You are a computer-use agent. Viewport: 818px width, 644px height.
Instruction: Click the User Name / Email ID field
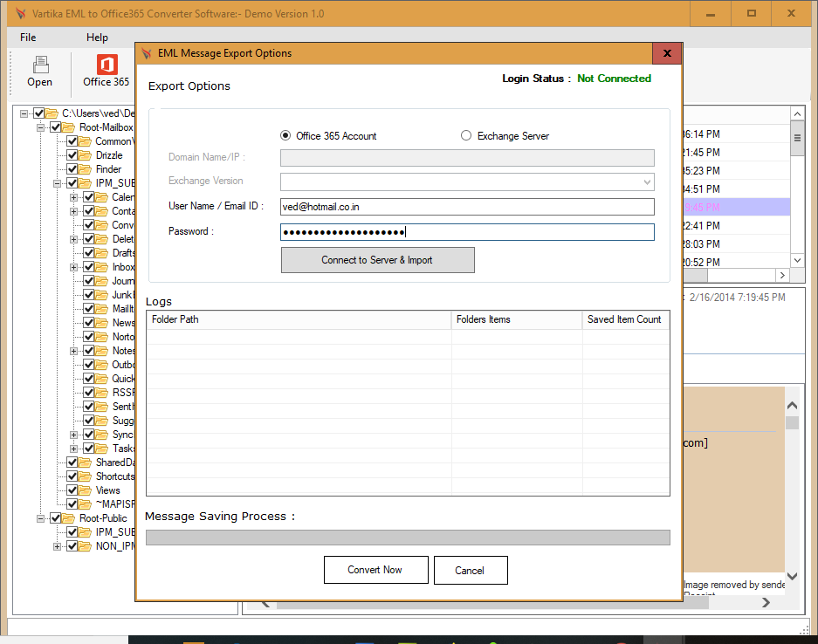pos(467,207)
